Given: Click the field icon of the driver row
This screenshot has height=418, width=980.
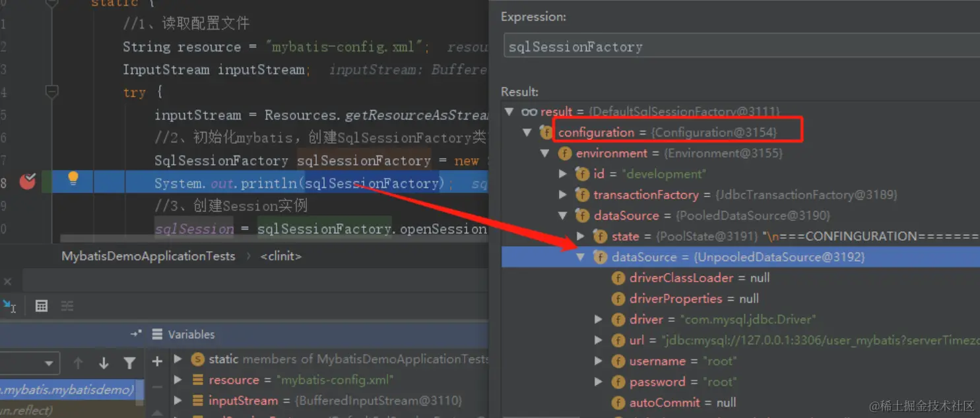Looking at the screenshot, I should (618, 319).
